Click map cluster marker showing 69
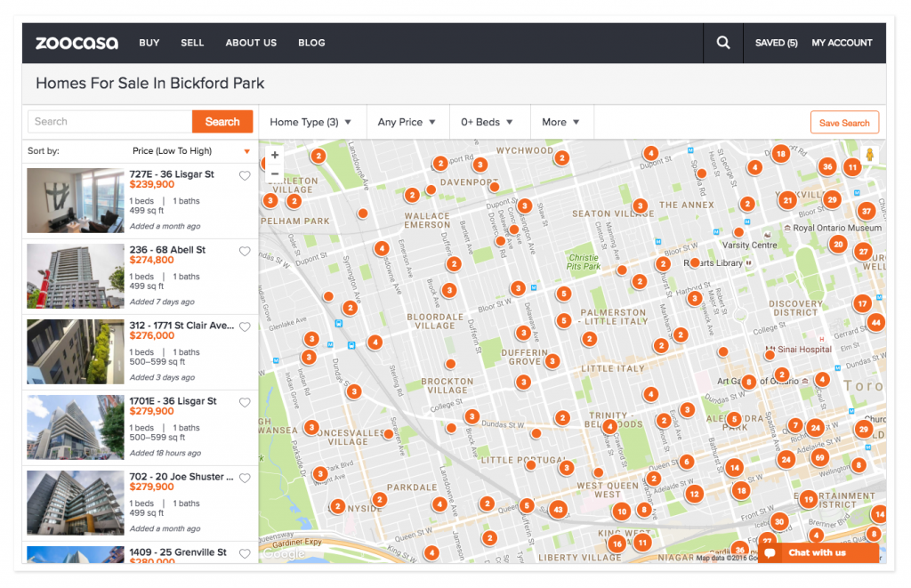The width and height of the screenshot is (911, 588). [819, 457]
